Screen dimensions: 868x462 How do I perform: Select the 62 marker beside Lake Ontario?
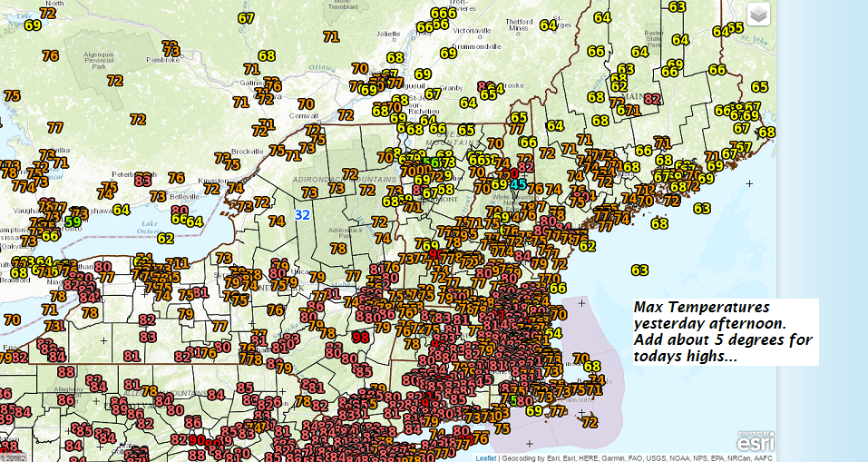point(165,239)
